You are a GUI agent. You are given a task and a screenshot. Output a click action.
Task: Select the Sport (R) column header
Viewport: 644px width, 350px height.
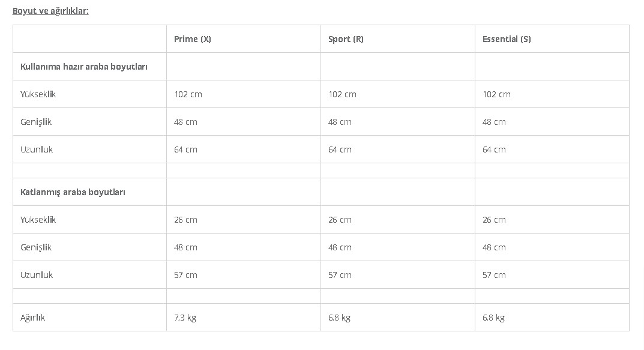[x=346, y=39]
